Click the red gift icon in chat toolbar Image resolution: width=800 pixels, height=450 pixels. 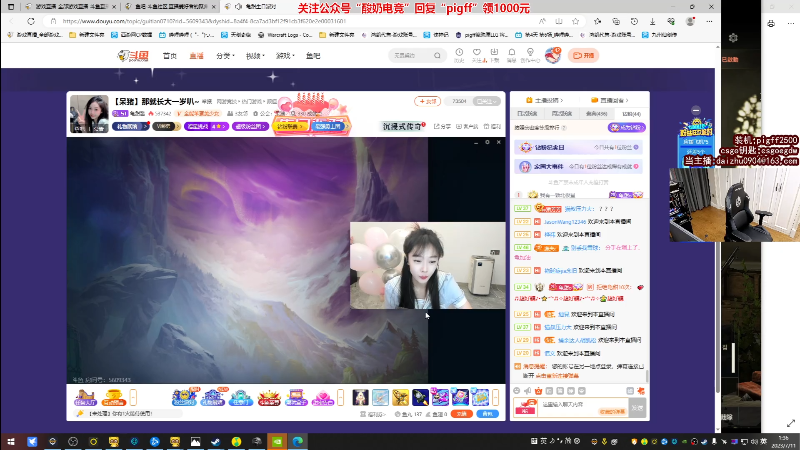(x=538, y=391)
